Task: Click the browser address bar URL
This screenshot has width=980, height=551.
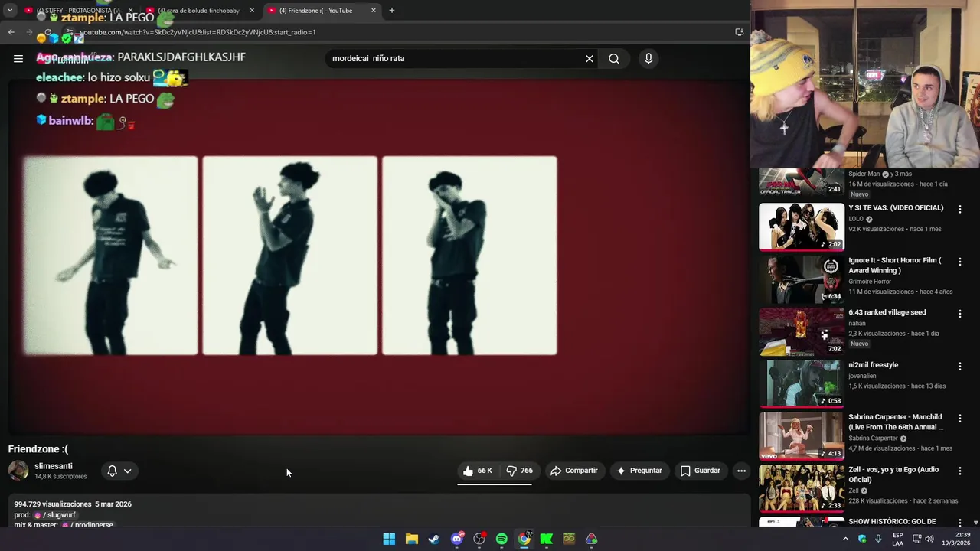Action: [x=198, y=32]
